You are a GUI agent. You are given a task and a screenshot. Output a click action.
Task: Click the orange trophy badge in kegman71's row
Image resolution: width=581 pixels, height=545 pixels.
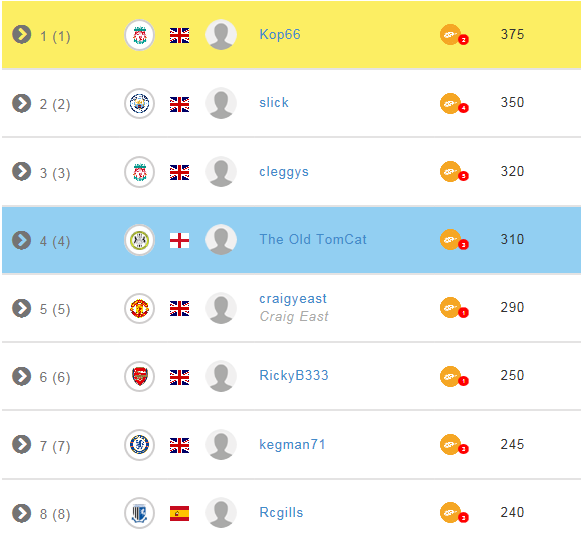[454, 445]
